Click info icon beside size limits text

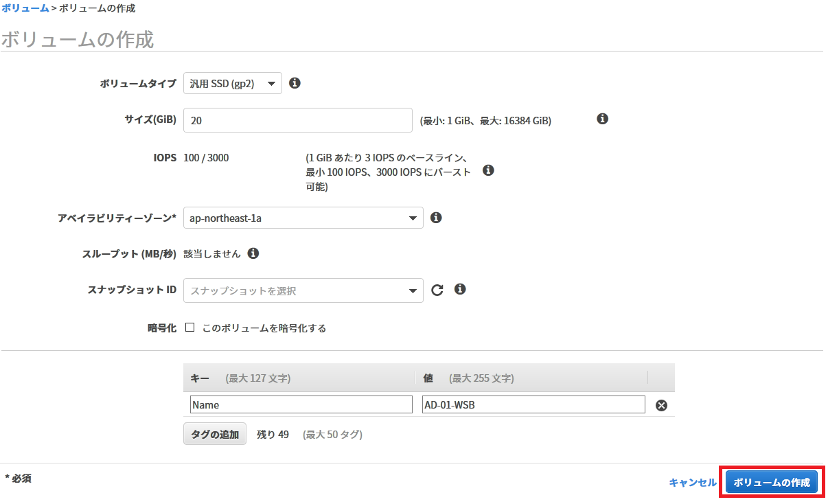click(602, 119)
